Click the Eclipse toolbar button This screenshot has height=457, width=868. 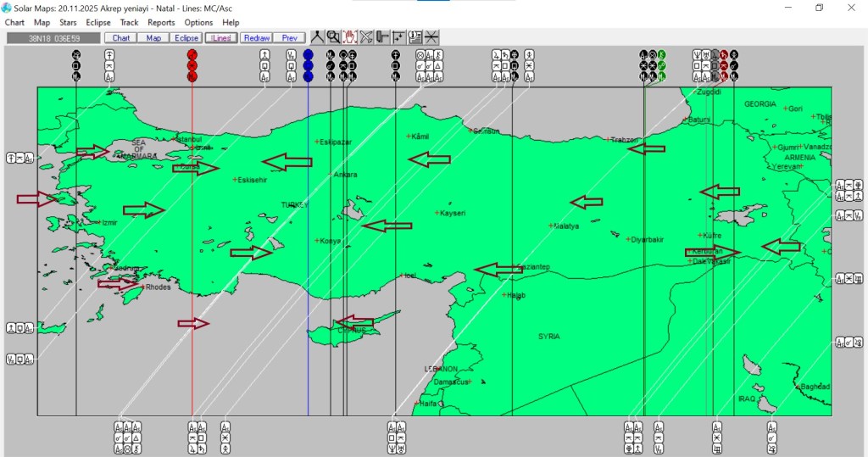(186, 38)
